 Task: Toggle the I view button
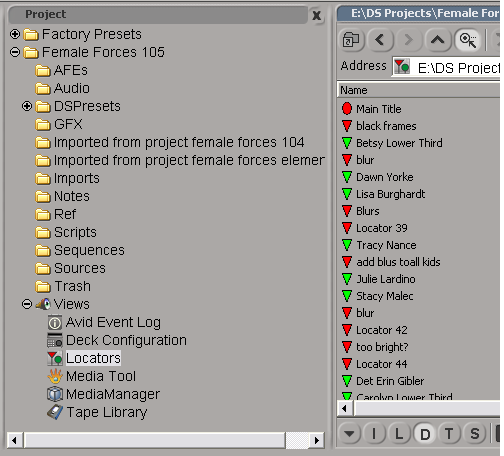click(374, 434)
